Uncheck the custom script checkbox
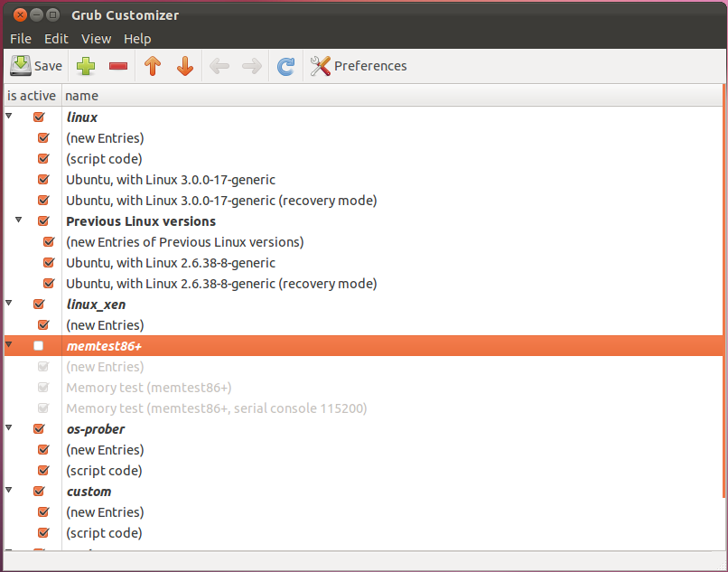728x572 pixels. pyautogui.click(x=39, y=491)
